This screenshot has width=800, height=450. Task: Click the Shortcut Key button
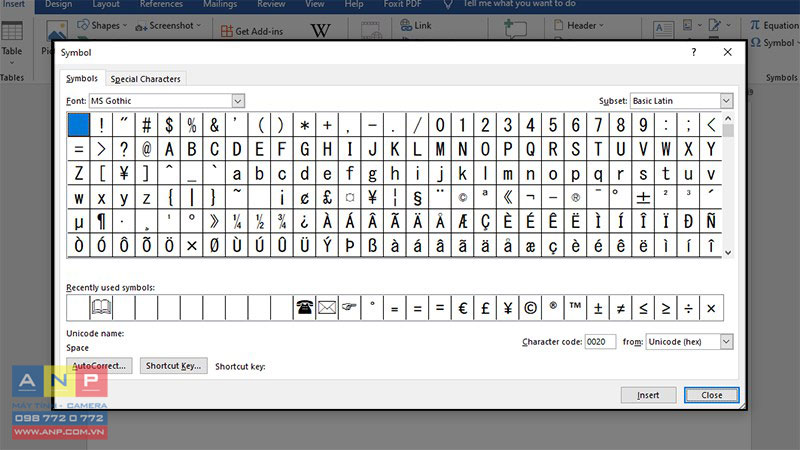click(x=173, y=366)
